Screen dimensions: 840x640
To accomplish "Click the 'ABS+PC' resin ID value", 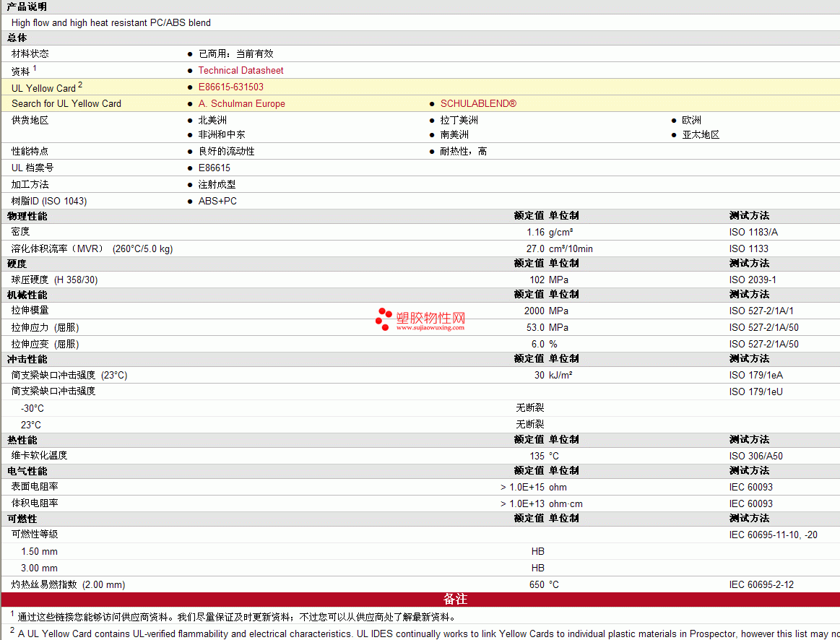I will coord(217,201).
